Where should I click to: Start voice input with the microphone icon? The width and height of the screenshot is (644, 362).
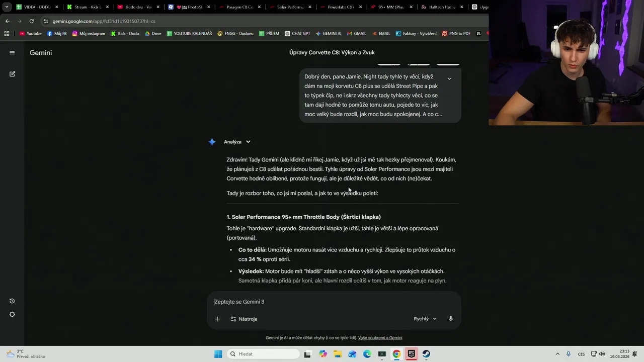(451, 319)
